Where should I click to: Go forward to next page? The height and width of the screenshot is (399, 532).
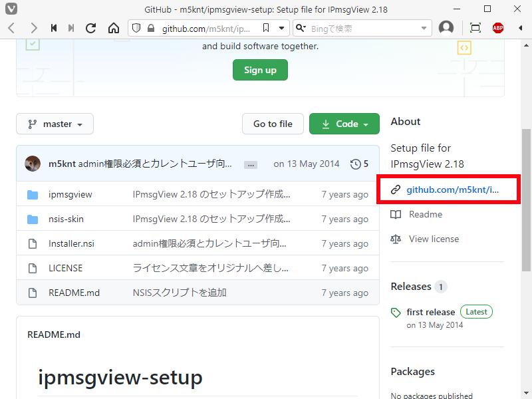(33, 28)
